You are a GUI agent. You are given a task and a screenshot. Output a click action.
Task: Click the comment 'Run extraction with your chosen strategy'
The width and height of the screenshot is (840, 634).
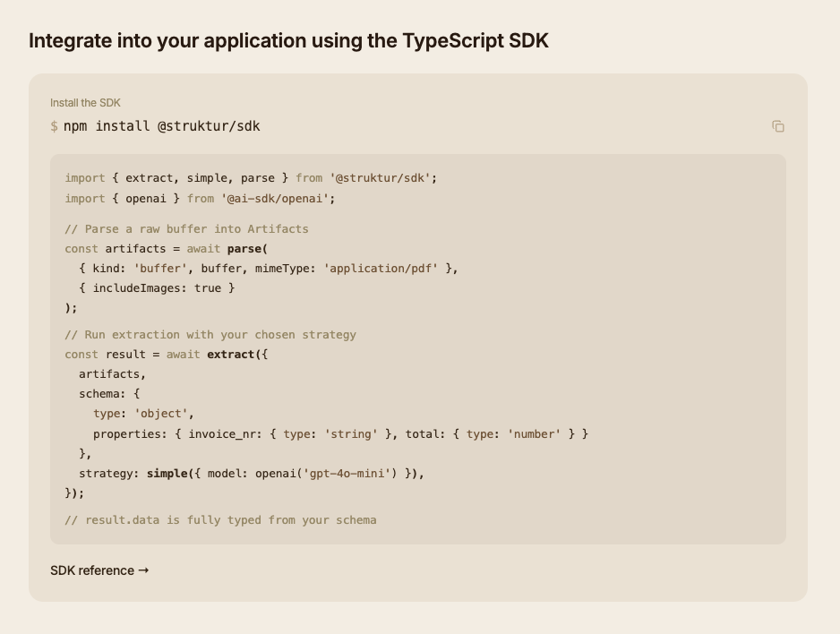tap(210, 335)
